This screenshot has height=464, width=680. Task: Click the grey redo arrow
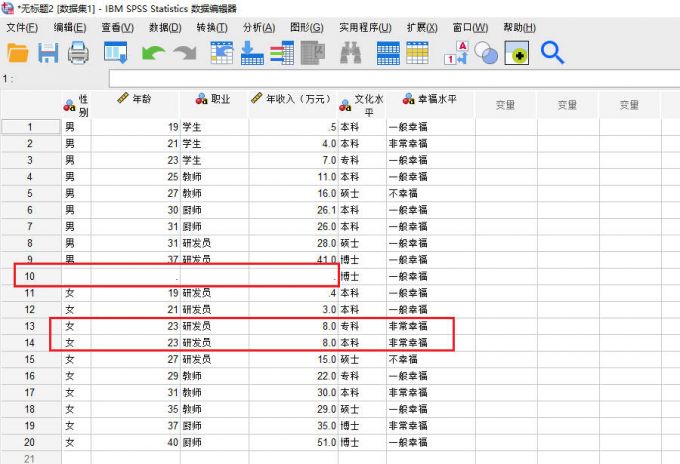pos(185,53)
